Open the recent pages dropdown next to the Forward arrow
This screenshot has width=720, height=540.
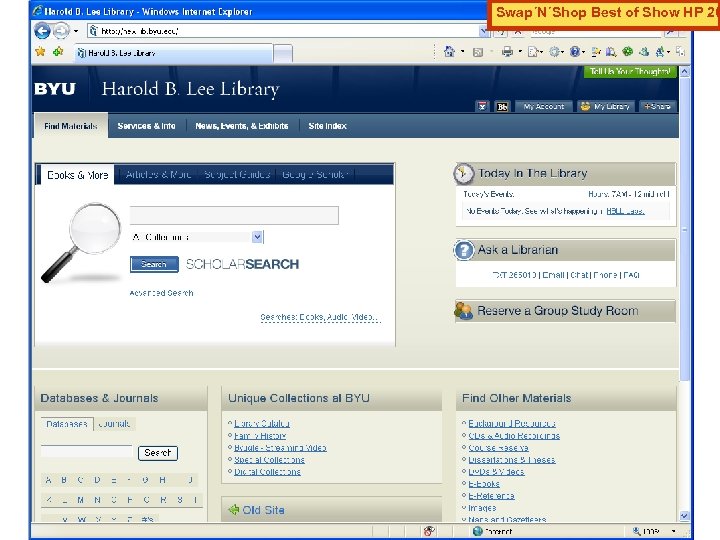point(76,31)
